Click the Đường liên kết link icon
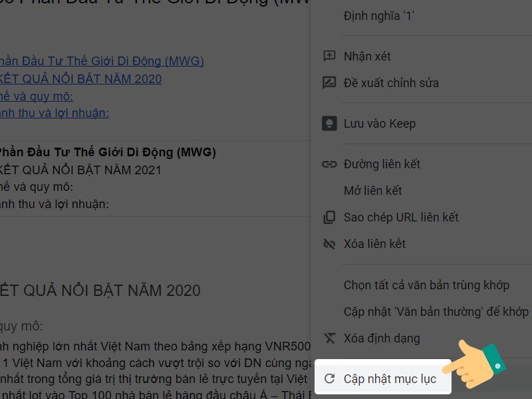This screenshot has width=532, height=399. pyautogui.click(x=329, y=164)
